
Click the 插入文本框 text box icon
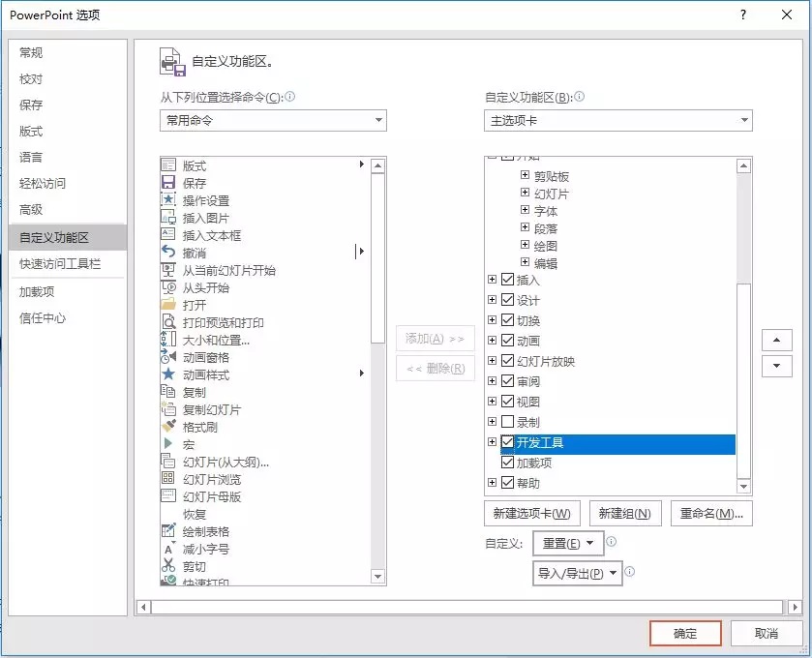pyautogui.click(x=168, y=234)
